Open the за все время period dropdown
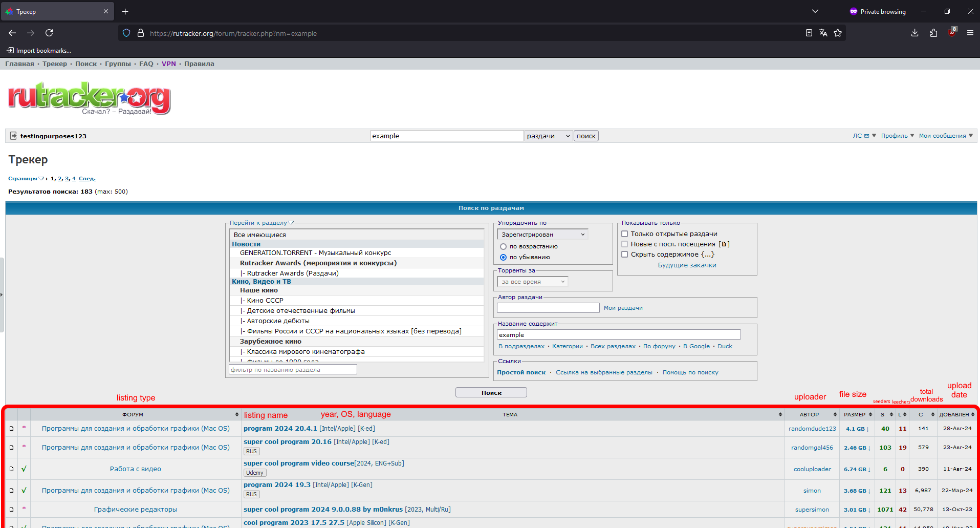 coord(533,282)
